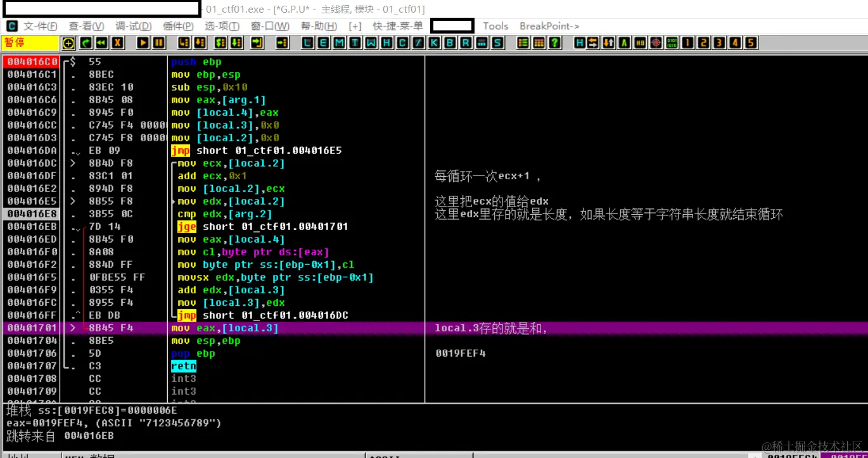Click the HB hardware breakpoint icon
Image resolution: width=868 pixels, height=458 pixels.
click(641, 43)
